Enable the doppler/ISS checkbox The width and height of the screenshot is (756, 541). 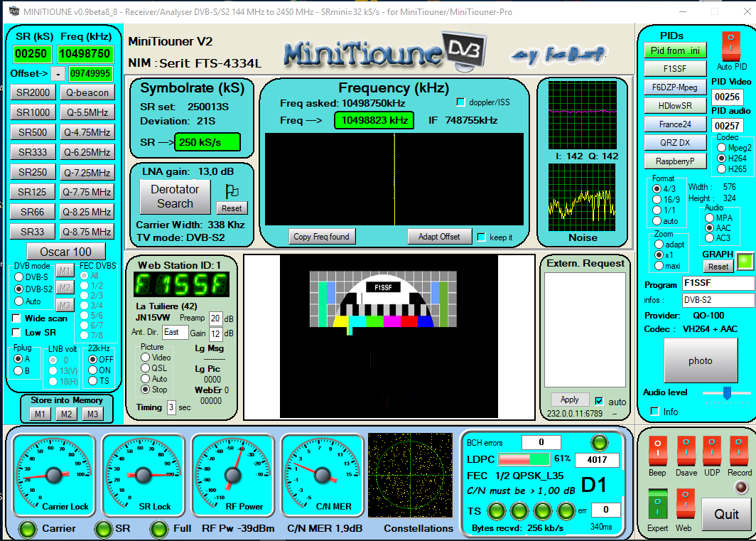[460, 102]
